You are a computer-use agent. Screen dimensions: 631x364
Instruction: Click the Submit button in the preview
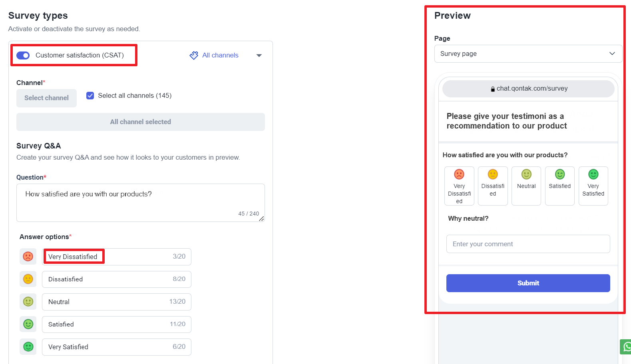(x=528, y=283)
